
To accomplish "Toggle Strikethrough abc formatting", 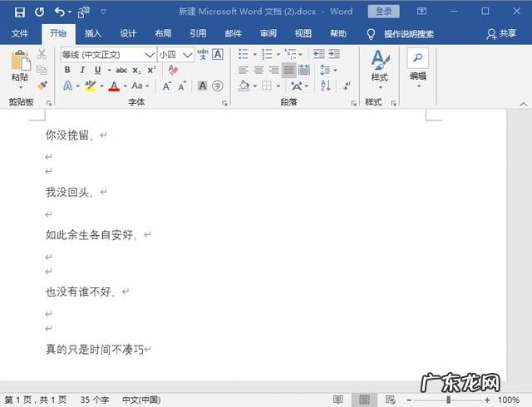I will tap(121, 71).
